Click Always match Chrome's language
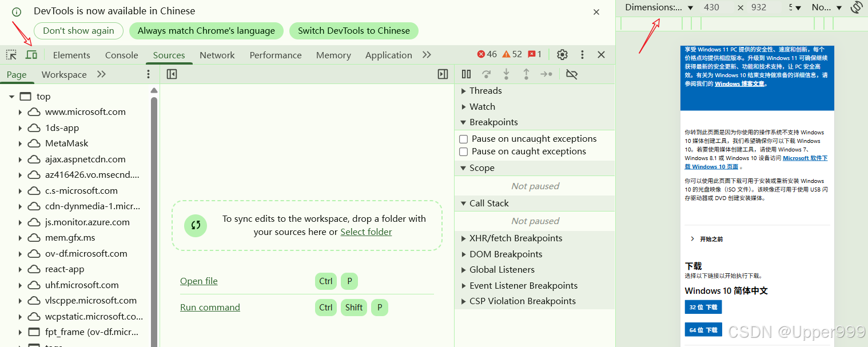The image size is (868, 347). click(206, 31)
